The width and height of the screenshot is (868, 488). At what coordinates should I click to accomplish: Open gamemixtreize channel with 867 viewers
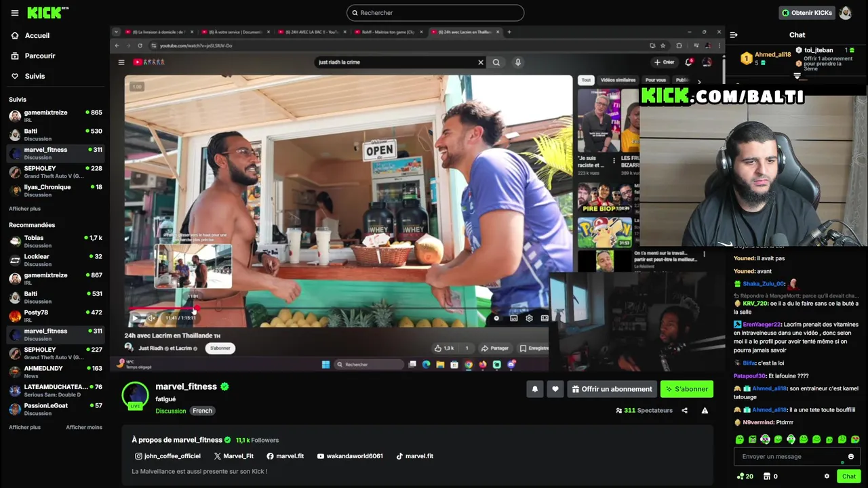56,279
